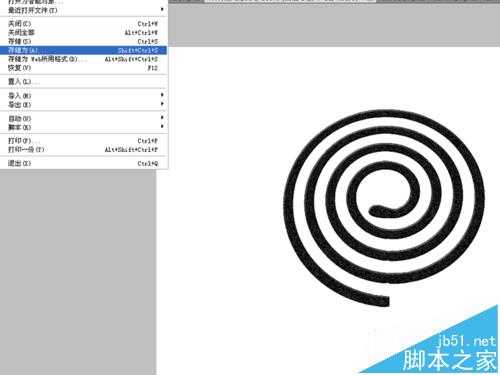This screenshot has width=500, height=375.
Task: Open the 最近打开文件 (Recent Files) submenu
Action: point(83,10)
